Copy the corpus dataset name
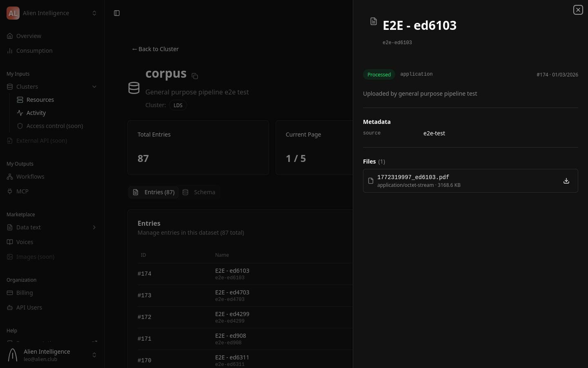The height and width of the screenshot is (368, 588). (195, 76)
